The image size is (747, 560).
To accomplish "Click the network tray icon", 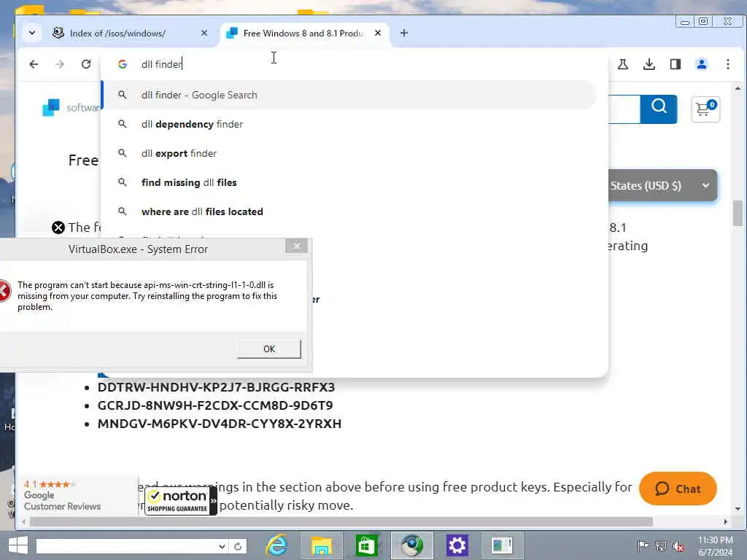I will (x=660, y=545).
